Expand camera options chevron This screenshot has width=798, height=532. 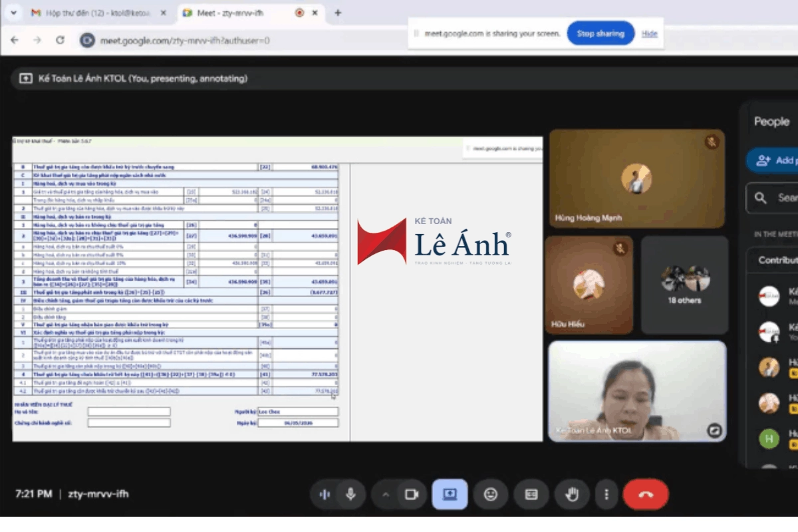[385, 494]
